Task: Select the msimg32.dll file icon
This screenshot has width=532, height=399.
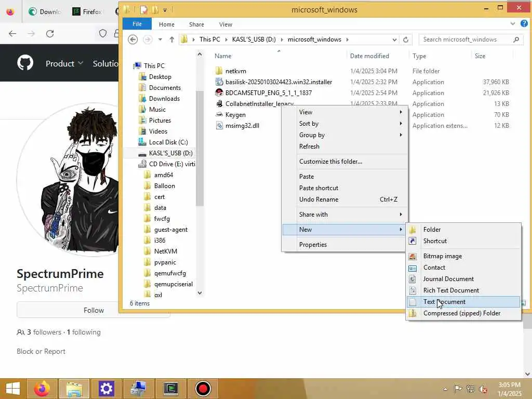Action: click(219, 126)
